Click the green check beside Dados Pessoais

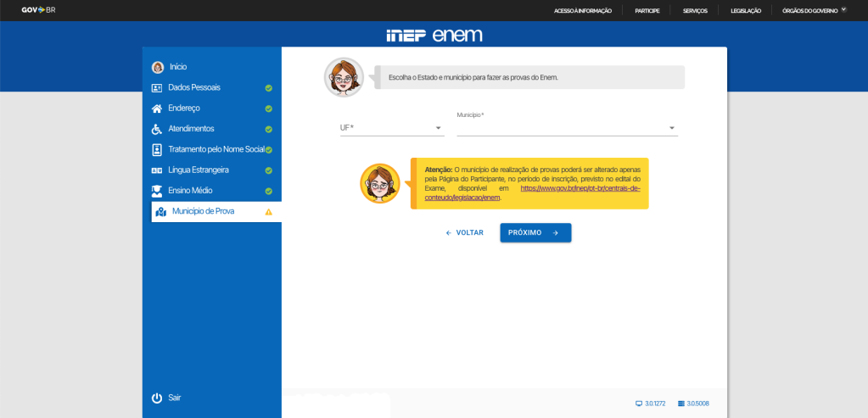pos(268,88)
